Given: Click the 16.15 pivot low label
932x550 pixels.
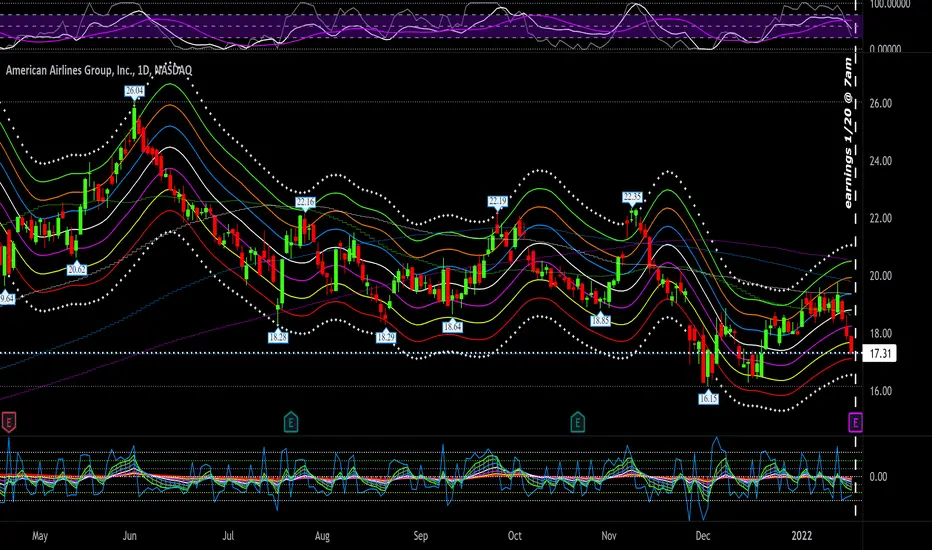Looking at the screenshot, I should [x=708, y=398].
